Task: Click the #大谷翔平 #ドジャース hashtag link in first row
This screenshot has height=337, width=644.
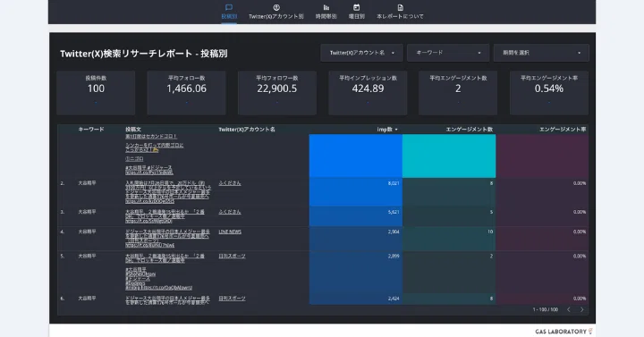Action: (x=149, y=167)
